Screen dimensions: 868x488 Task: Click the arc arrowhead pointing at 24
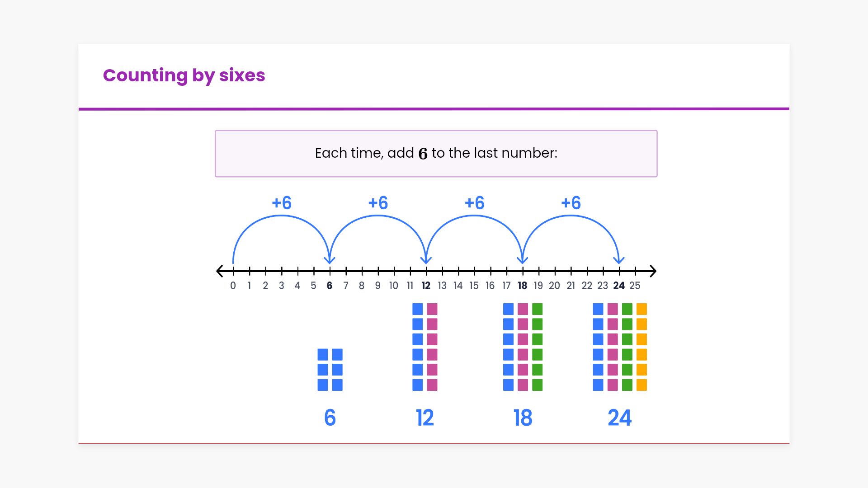(x=618, y=260)
